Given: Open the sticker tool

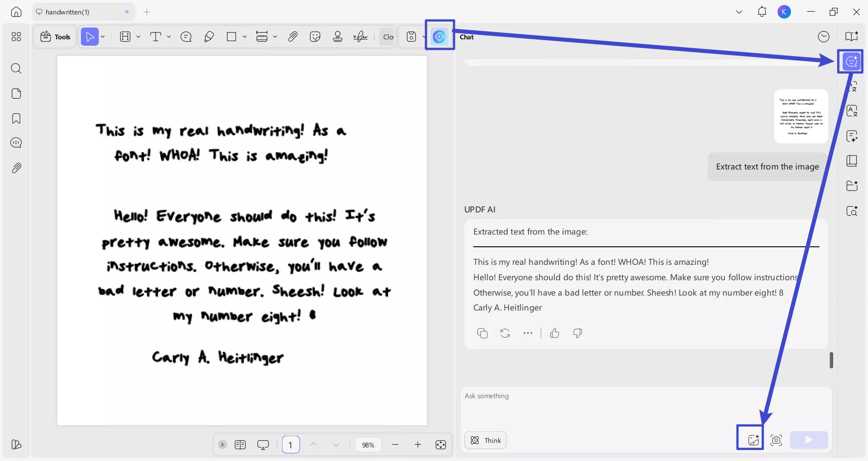Looking at the screenshot, I should [315, 37].
